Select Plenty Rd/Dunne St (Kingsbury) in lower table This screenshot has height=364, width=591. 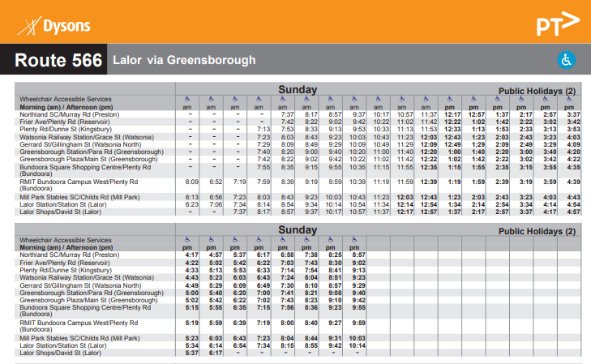click(x=66, y=270)
